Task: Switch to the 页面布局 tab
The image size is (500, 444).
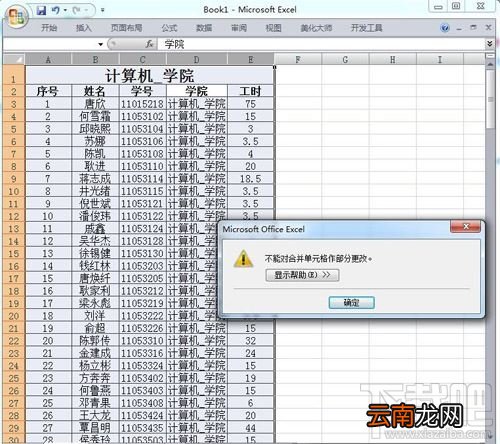Action: click(x=126, y=28)
